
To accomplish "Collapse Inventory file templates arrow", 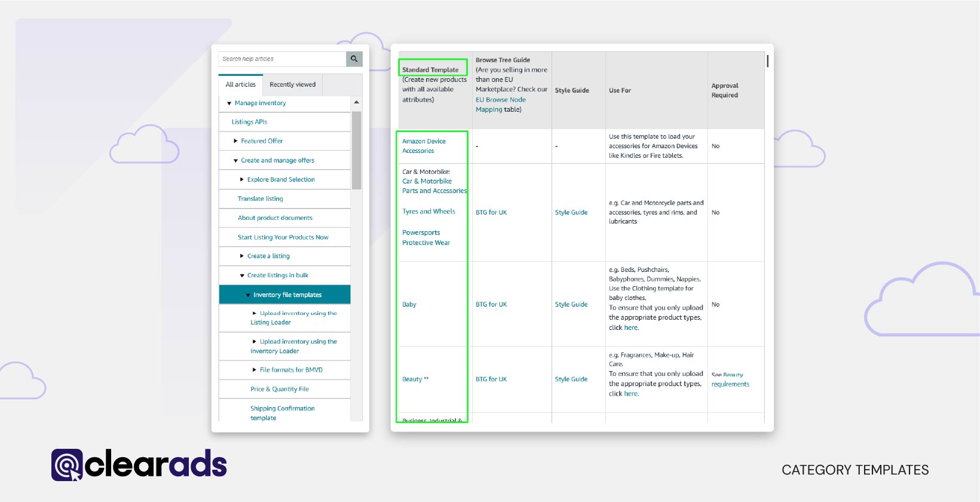I will click(248, 295).
